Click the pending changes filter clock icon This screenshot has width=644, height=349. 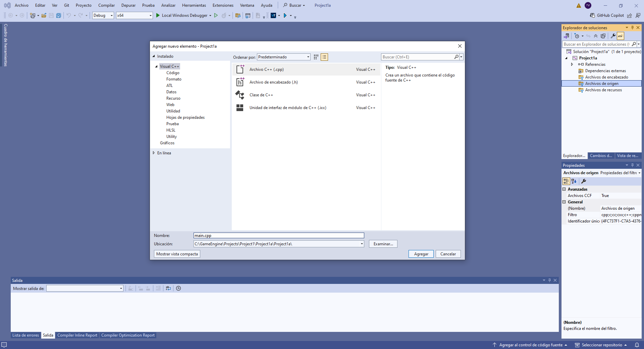click(577, 36)
